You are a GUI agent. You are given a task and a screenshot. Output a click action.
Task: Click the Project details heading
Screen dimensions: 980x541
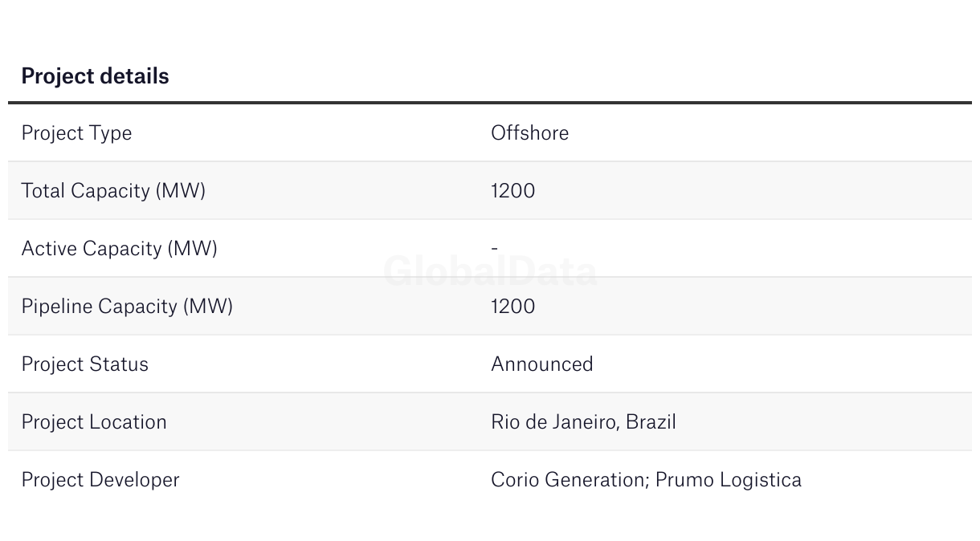click(95, 76)
